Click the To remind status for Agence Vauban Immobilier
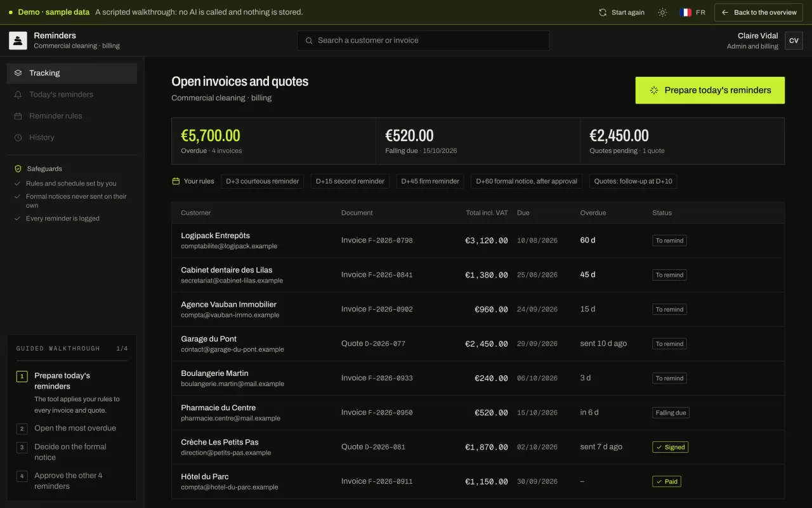 coord(669,309)
